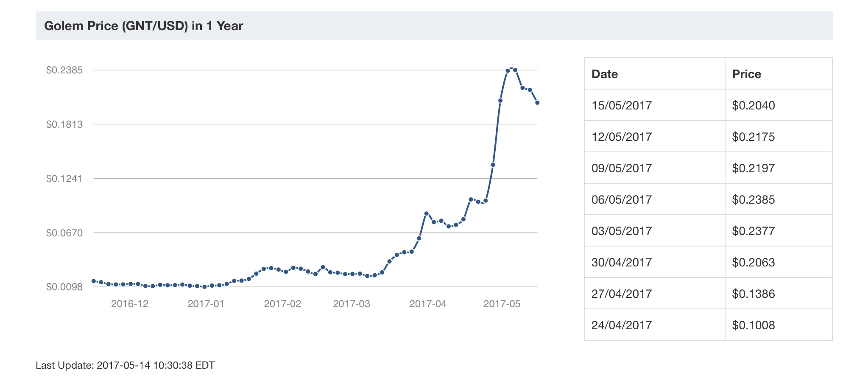Select the 12/05/2017 date cell

click(654, 136)
